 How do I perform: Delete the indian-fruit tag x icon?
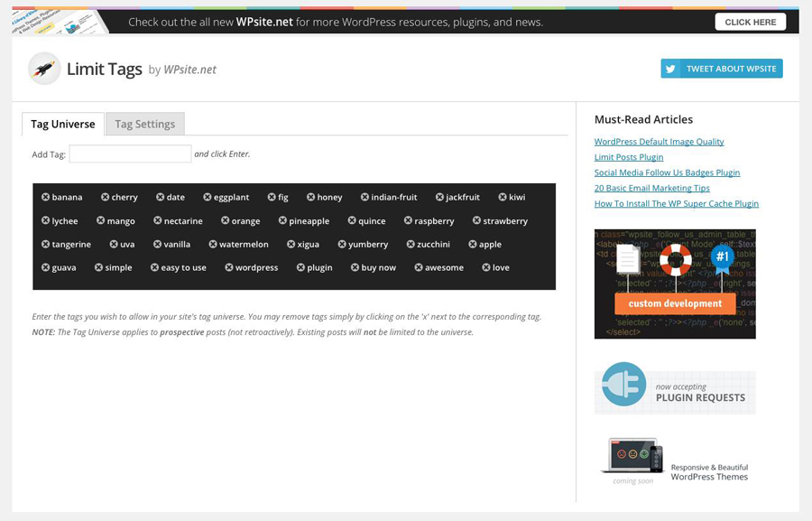[364, 197]
